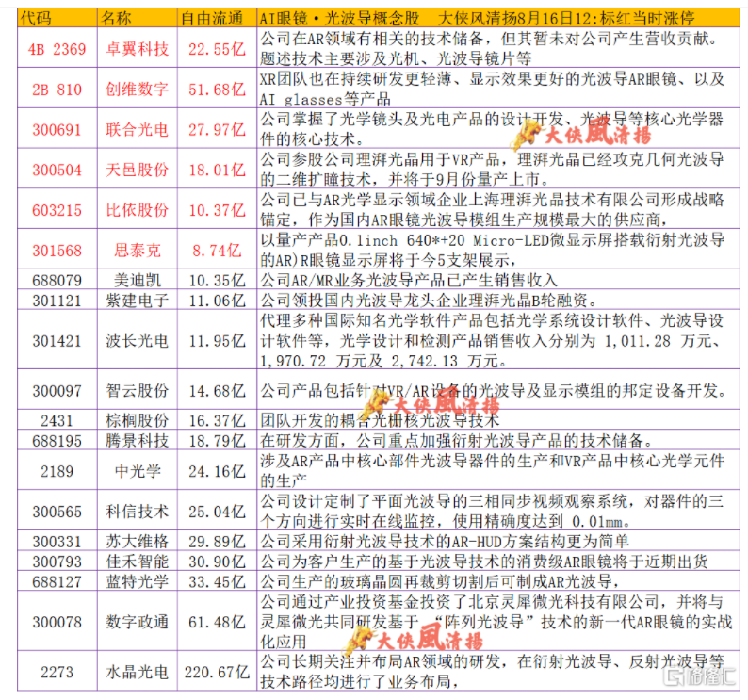Screen dimensions: 748x700
Task: Select value cell '14.68亿'
Action: point(217,390)
